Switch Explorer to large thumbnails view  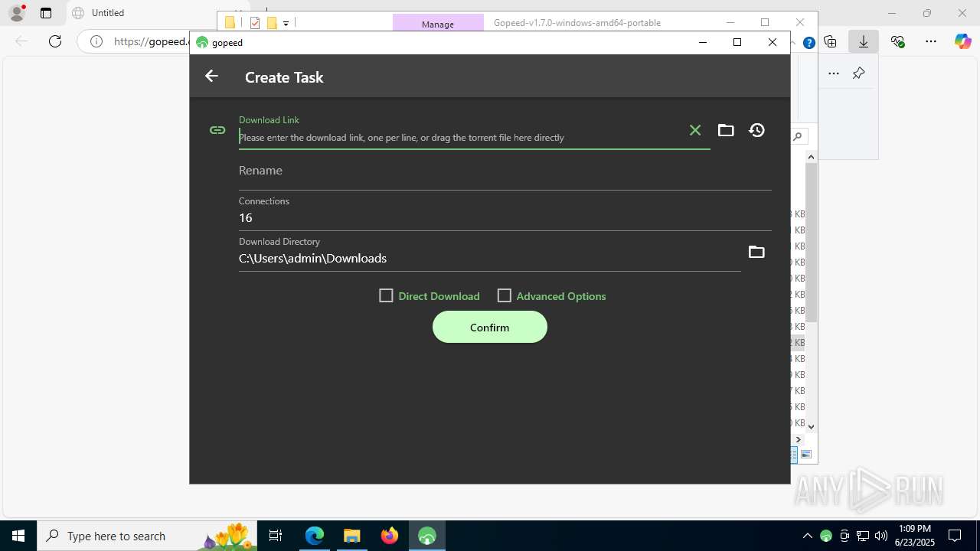pos(806,455)
